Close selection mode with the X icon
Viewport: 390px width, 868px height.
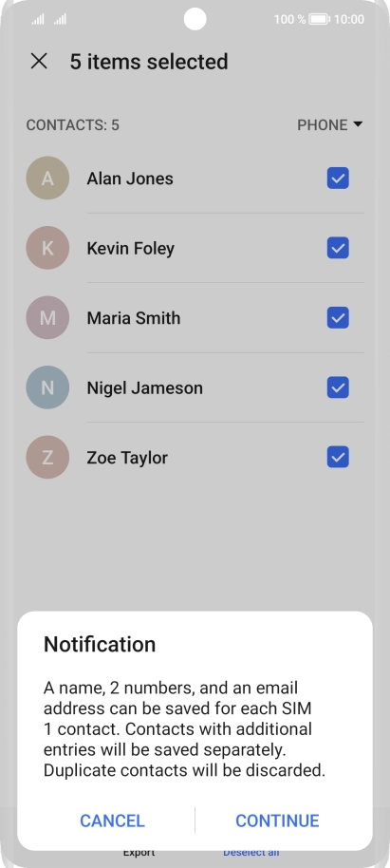click(x=39, y=62)
